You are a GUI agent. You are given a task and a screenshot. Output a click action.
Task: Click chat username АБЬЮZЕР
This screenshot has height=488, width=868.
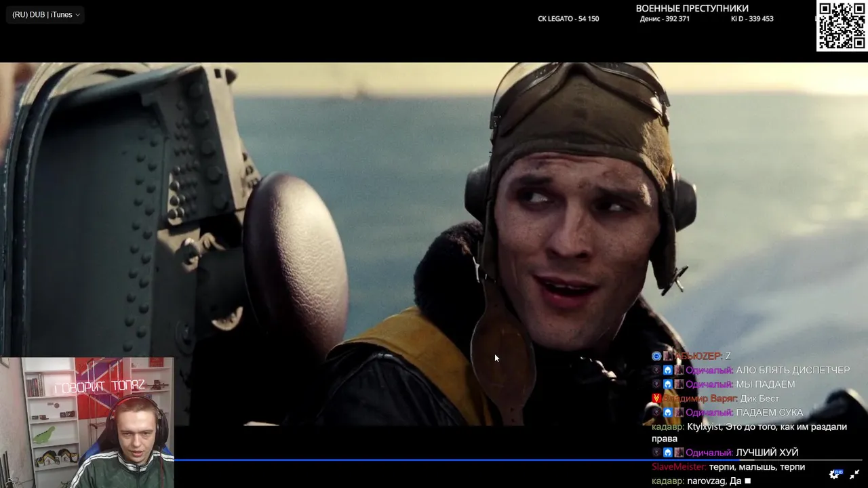coord(699,357)
